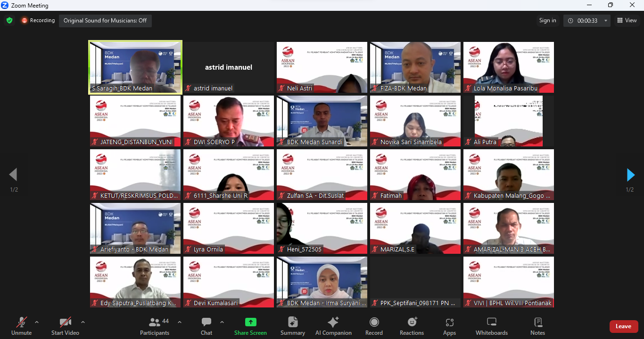
Task: Unmute the microphone
Action: (x=21, y=326)
